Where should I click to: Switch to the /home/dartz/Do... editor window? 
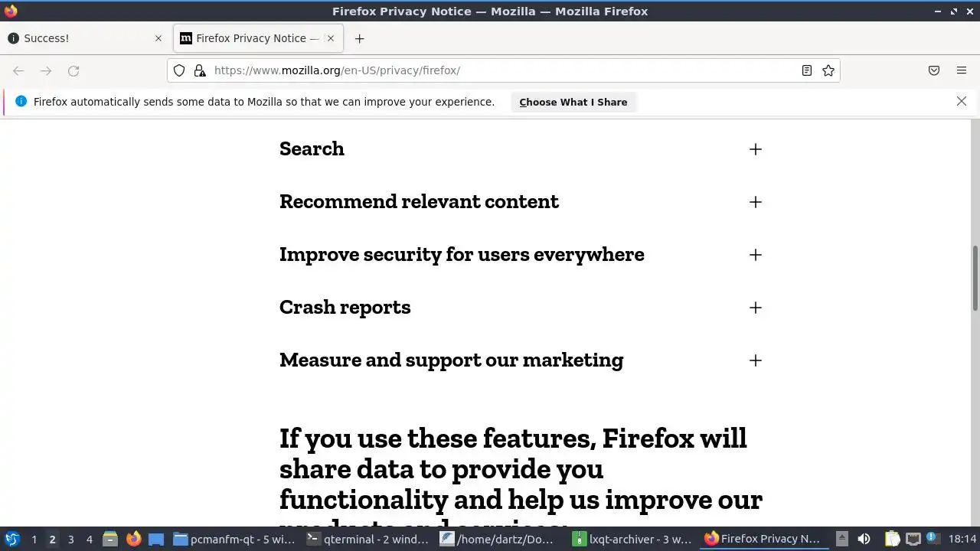(501, 540)
